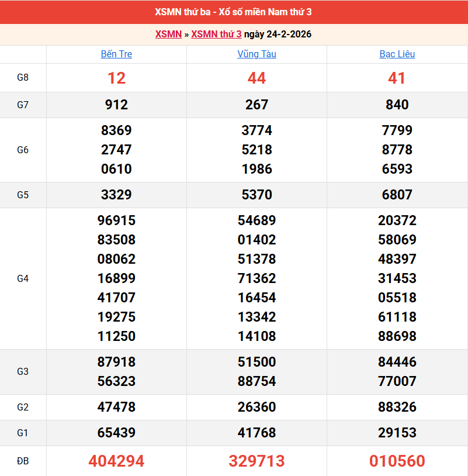
Task: Click the G8 result 44 for Vũng Tàu
Action: [x=256, y=78]
